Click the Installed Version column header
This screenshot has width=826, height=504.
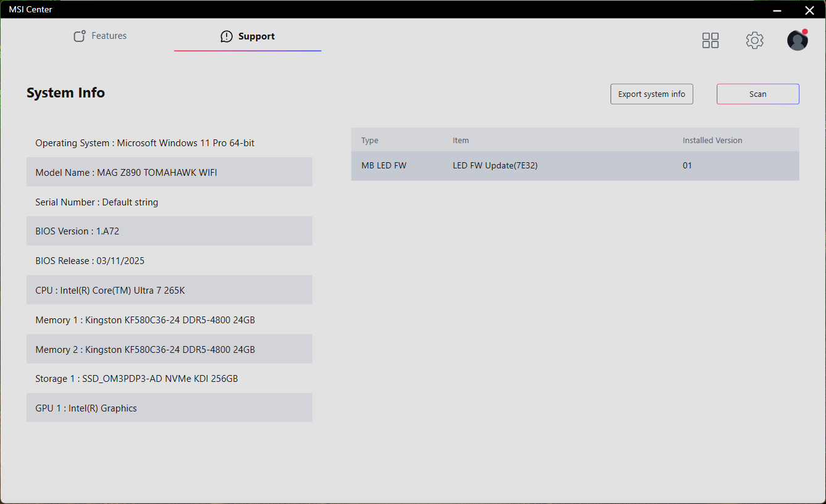coord(712,140)
